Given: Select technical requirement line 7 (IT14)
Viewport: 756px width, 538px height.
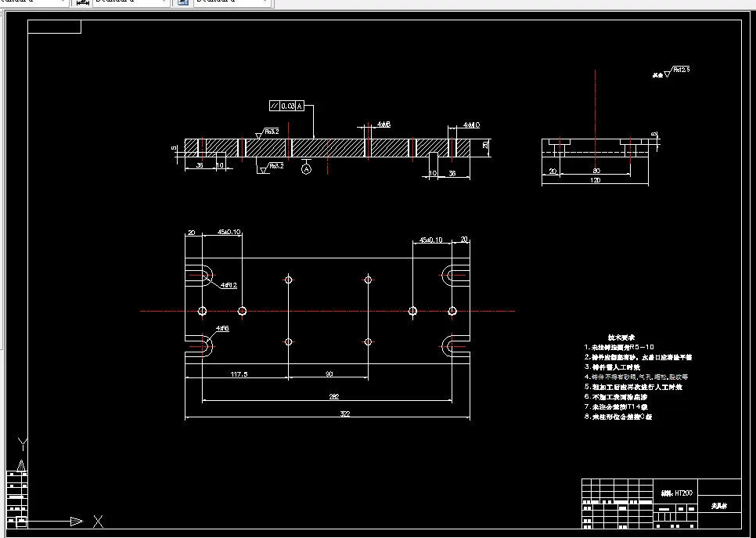Looking at the screenshot, I should 616,406.
